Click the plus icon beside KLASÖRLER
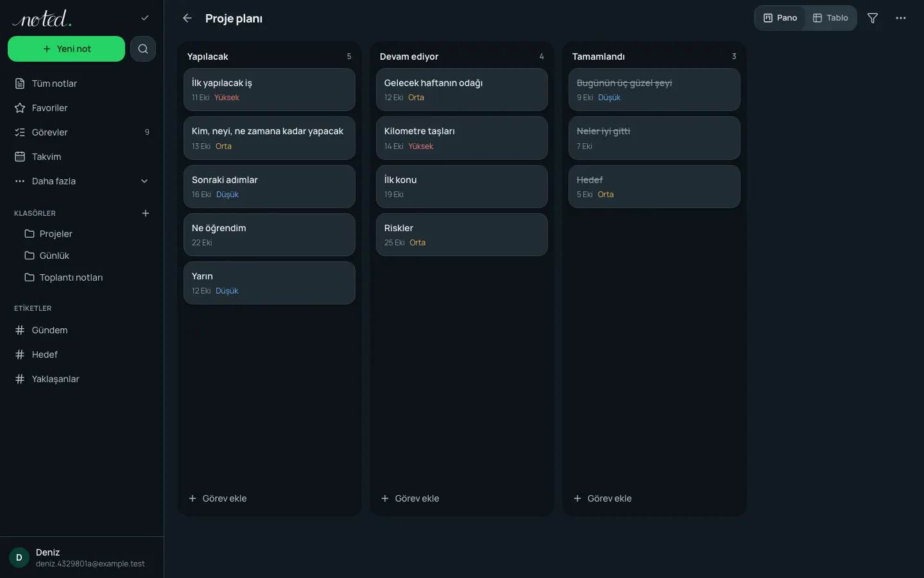This screenshot has width=924, height=578. [x=146, y=213]
